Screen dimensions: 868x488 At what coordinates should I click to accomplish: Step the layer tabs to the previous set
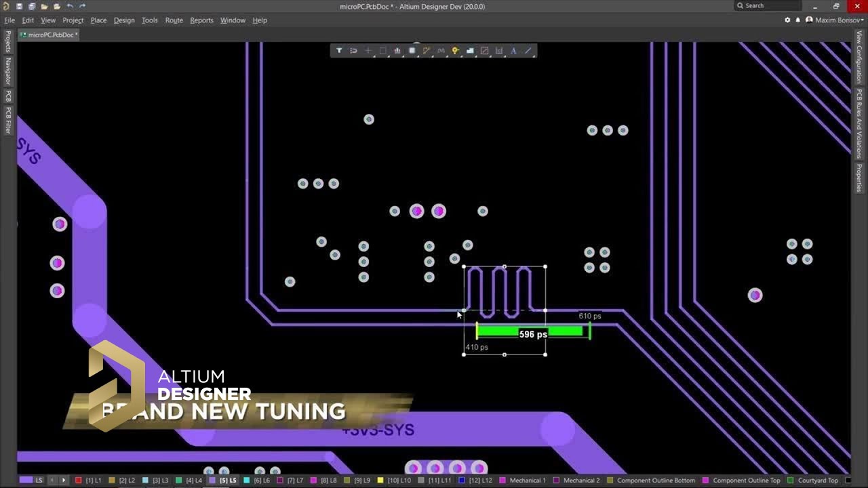(53, 480)
